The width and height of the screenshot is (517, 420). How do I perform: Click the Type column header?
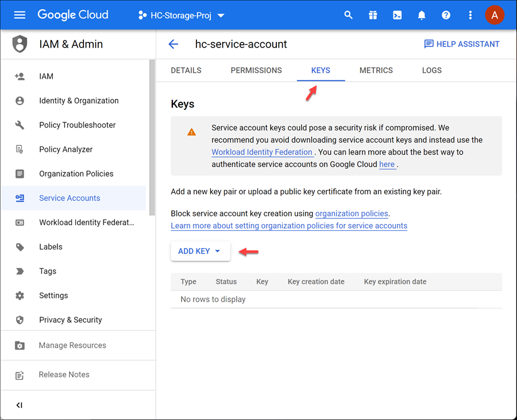coord(188,282)
